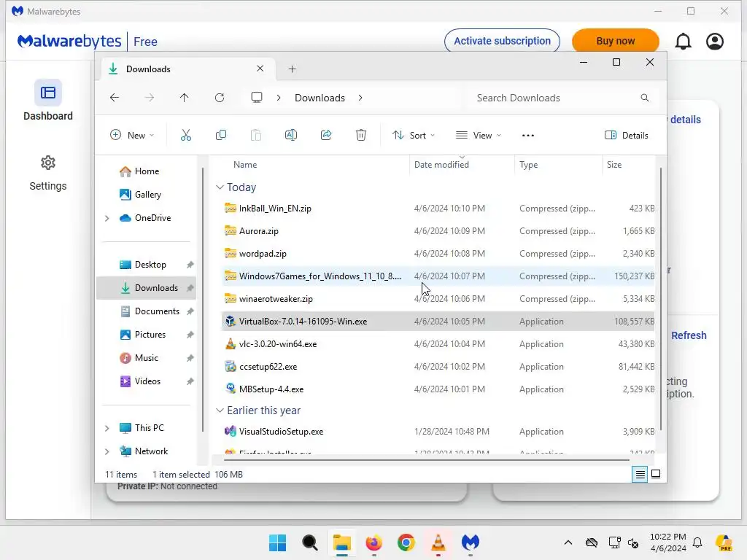The image size is (747, 560).
Task: Open Desktop in navigation pane
Action: click(x=146, y=265)
